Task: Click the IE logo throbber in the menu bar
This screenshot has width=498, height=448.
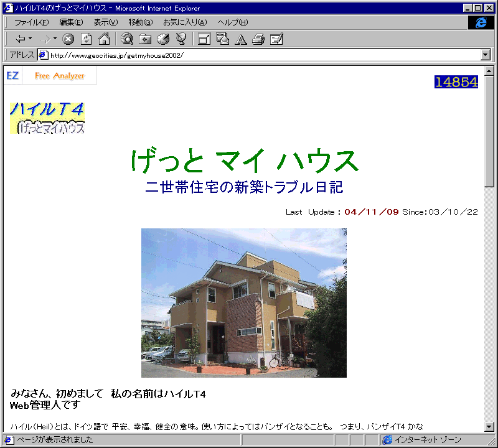Action: 481,22
